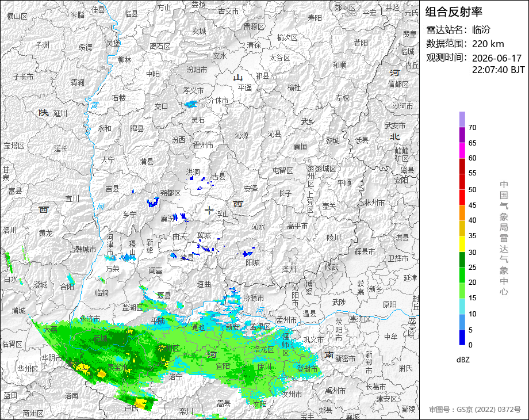Click the 登封市 map label
This screenshot has width=529, height=420.
(x=307, y=369)
